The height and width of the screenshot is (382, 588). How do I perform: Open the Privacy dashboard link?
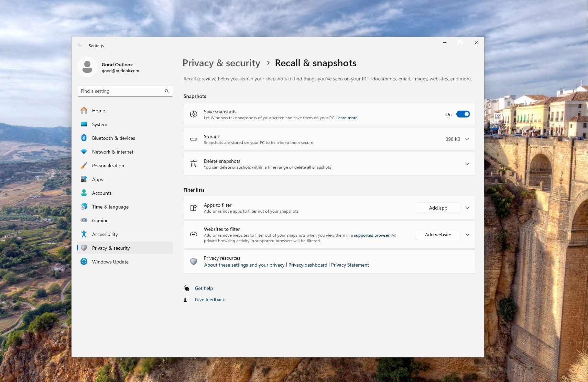(308, 265)
